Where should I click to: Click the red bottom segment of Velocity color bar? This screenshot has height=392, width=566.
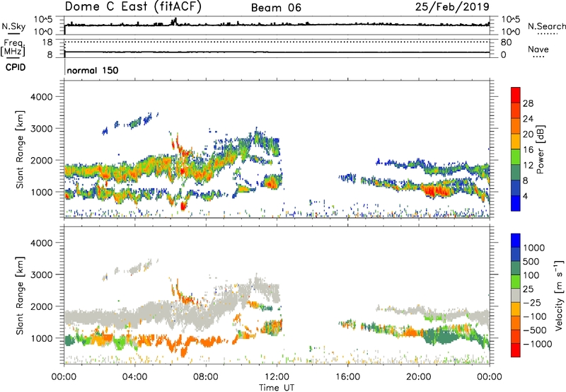coord(516,350)
